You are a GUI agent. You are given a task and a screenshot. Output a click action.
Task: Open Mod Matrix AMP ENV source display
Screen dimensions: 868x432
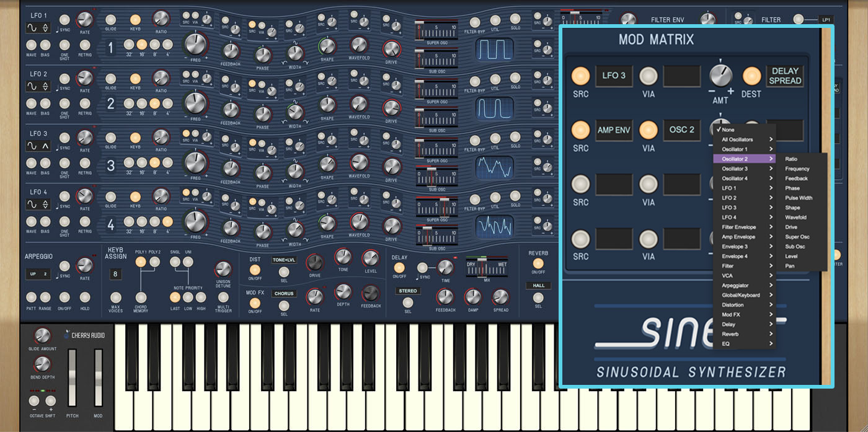coord(614,130)
